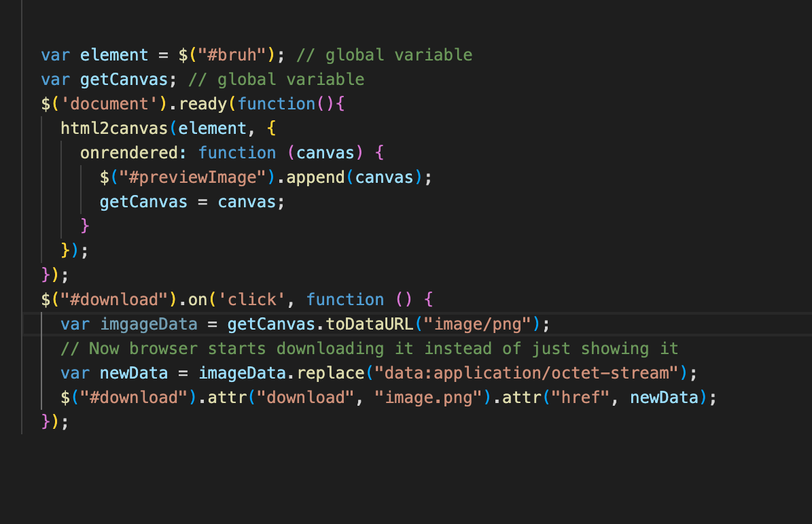The width and height of the screenshot is (812, 524).
Task: Click the "image.png" filename string
Action: click(429, 398)
